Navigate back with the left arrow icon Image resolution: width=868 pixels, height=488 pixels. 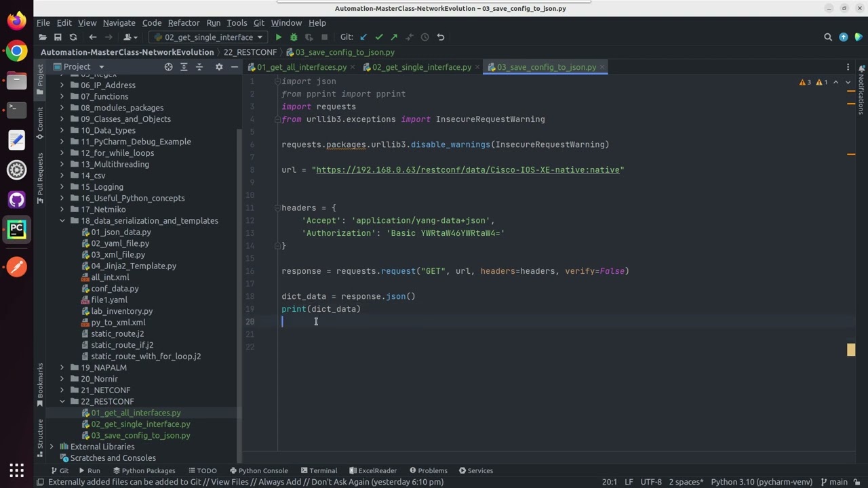(x=93, y=37)
